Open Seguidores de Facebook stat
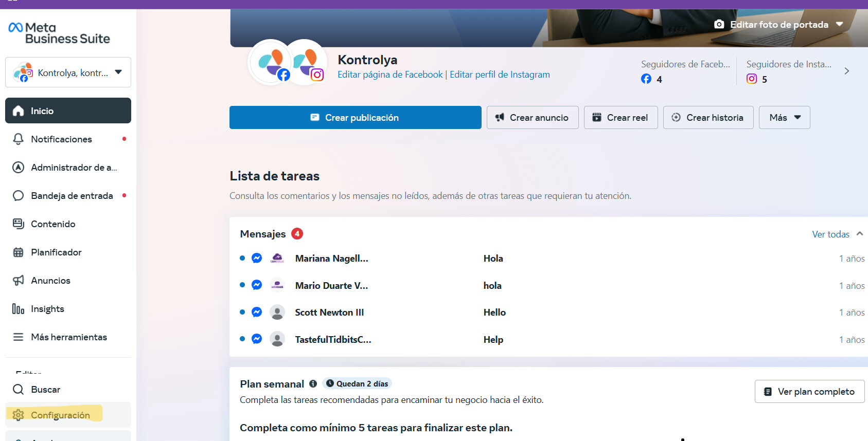 685,71
